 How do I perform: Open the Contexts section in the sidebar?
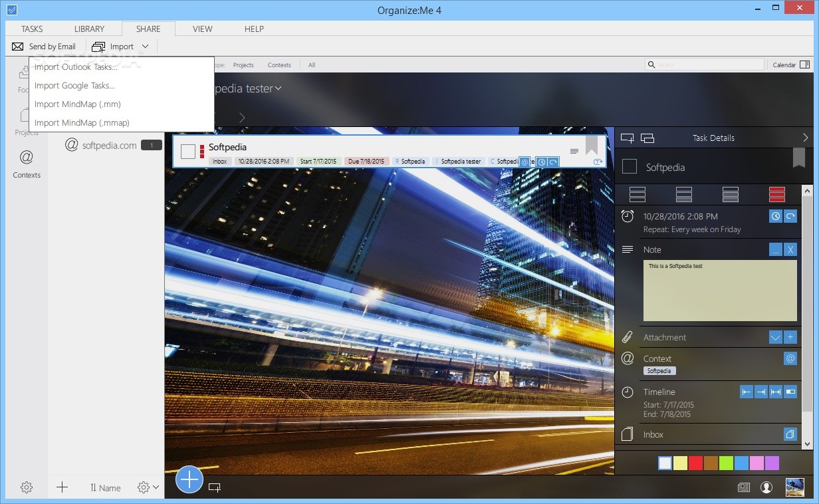click(27, 164)
